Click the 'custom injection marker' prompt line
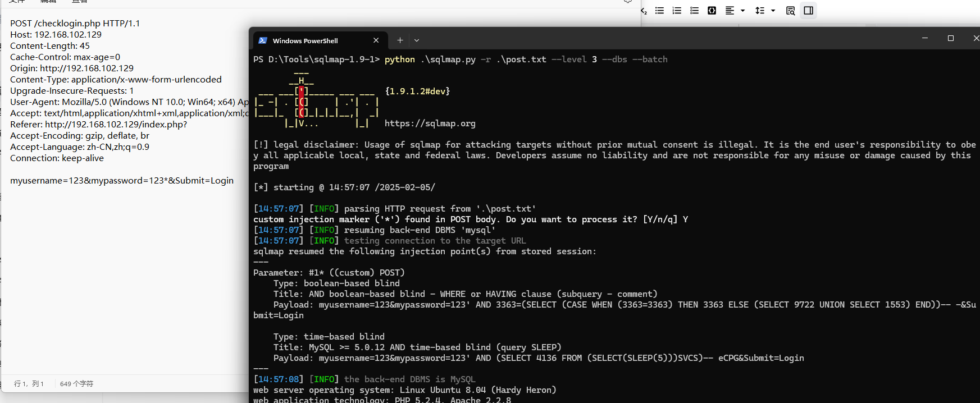Image resolution: width=980 pixels, height=403 pixels. (x=471, y=219)
